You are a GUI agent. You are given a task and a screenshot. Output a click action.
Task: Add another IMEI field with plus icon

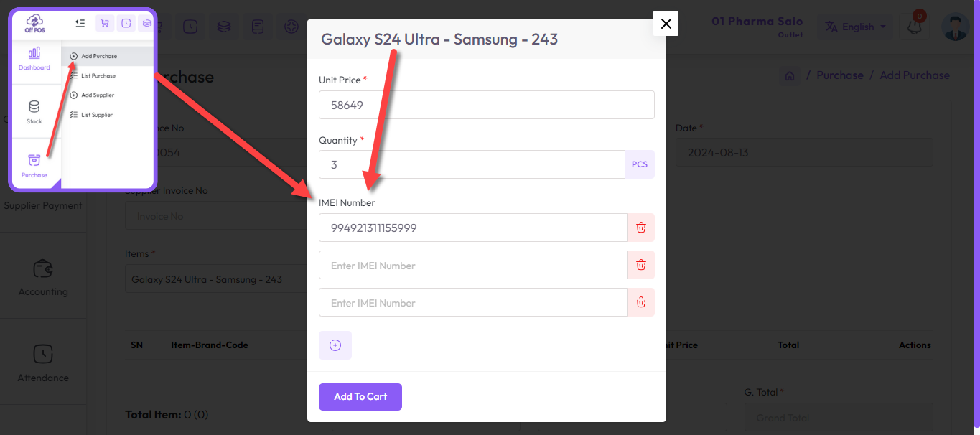point(335,345)
